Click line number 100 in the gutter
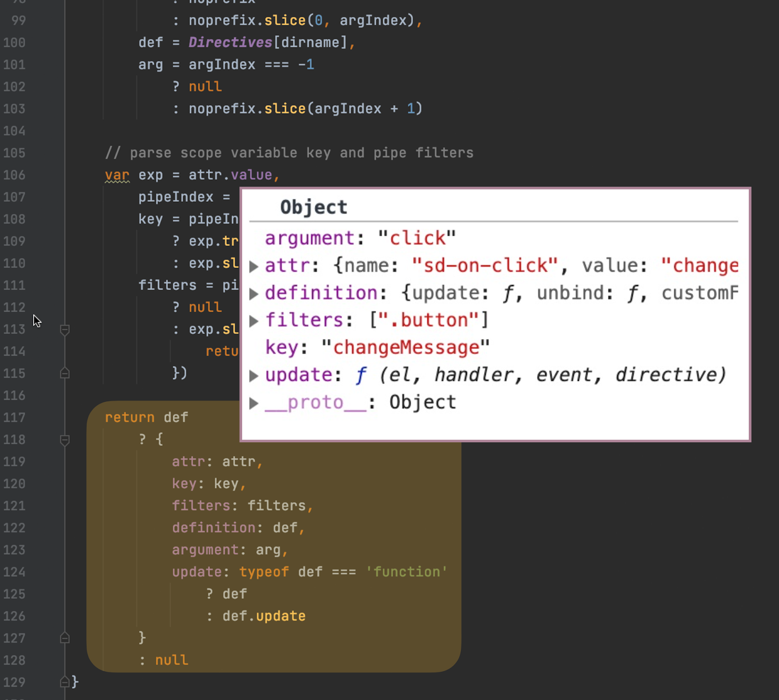Screen dimensions: 779x700 14,43
